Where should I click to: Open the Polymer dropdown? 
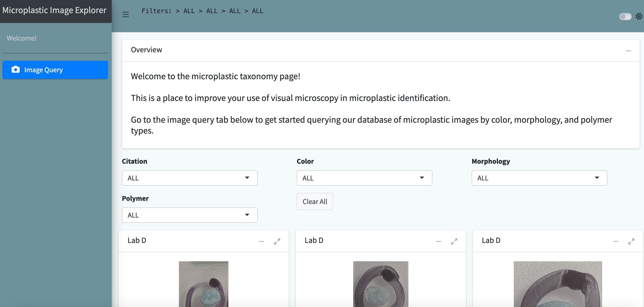coord(189,215)
